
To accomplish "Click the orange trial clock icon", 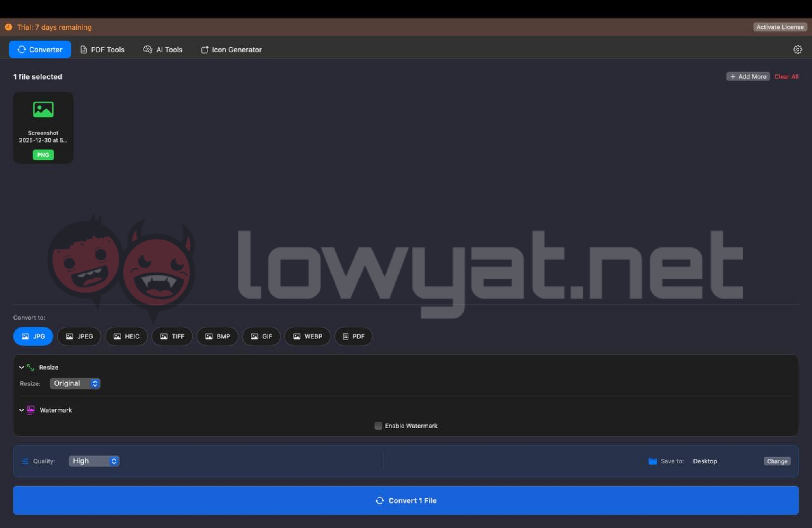I will click(x=9, y=27).
